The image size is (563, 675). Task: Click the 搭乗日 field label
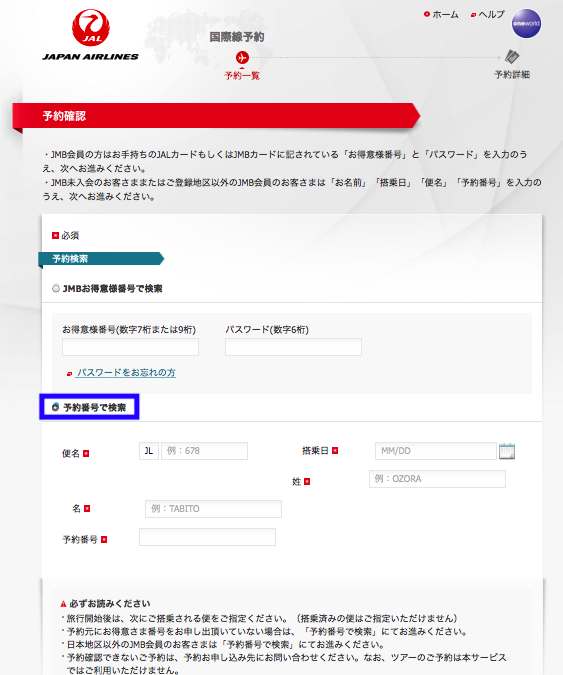315,451
